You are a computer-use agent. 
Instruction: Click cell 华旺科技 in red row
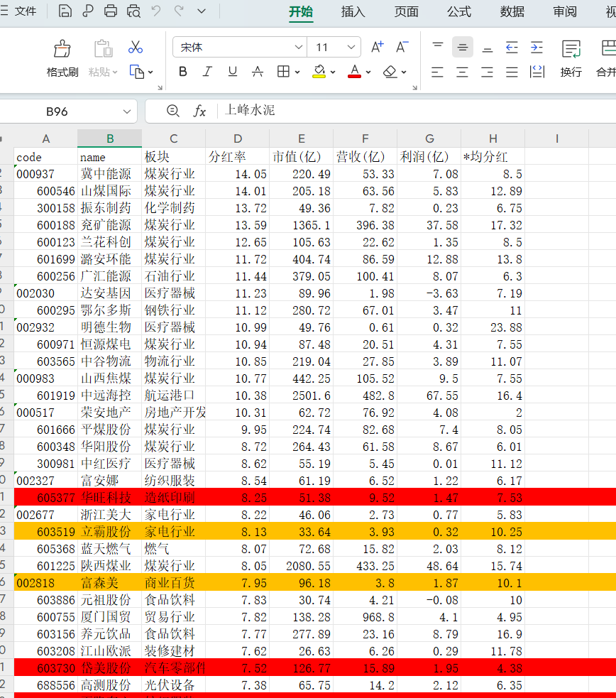110,497
